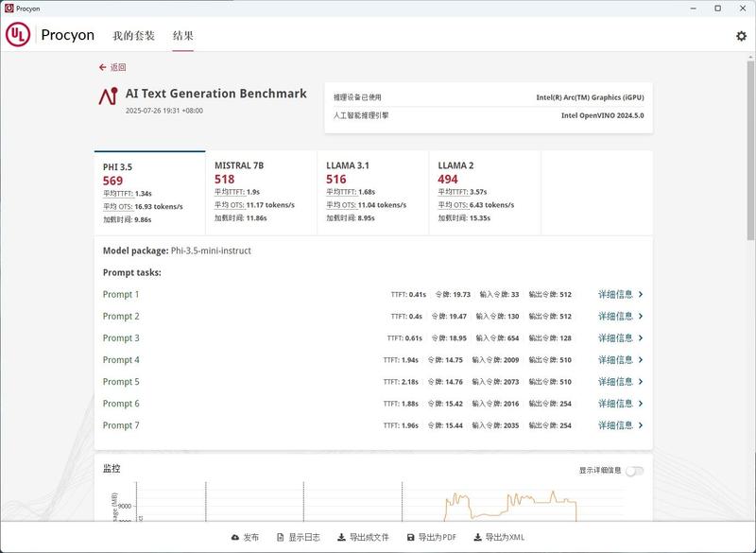
Task: Expand Prompt 5 details chevron
Action: [x=641, y=382]
